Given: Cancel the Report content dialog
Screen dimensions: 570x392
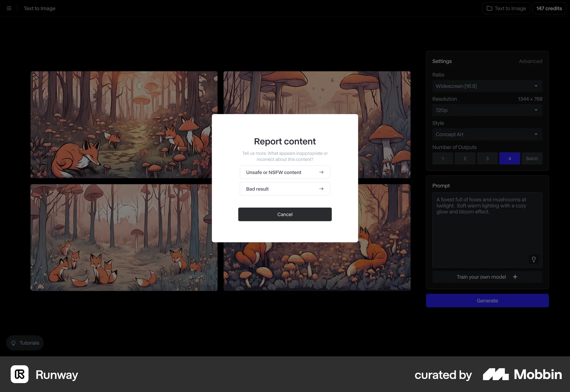Looking at the screenshot, I should (x=285, y=214).
